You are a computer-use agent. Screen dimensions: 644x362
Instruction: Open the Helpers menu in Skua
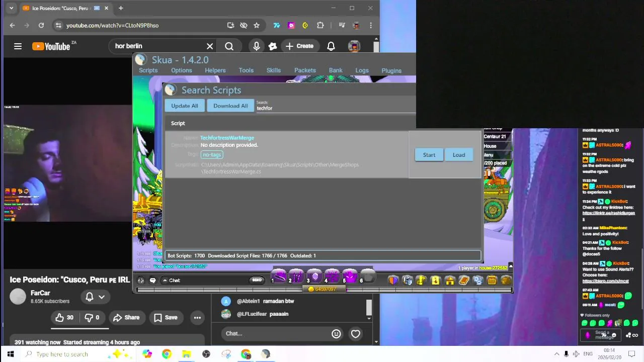coord(215,70)
